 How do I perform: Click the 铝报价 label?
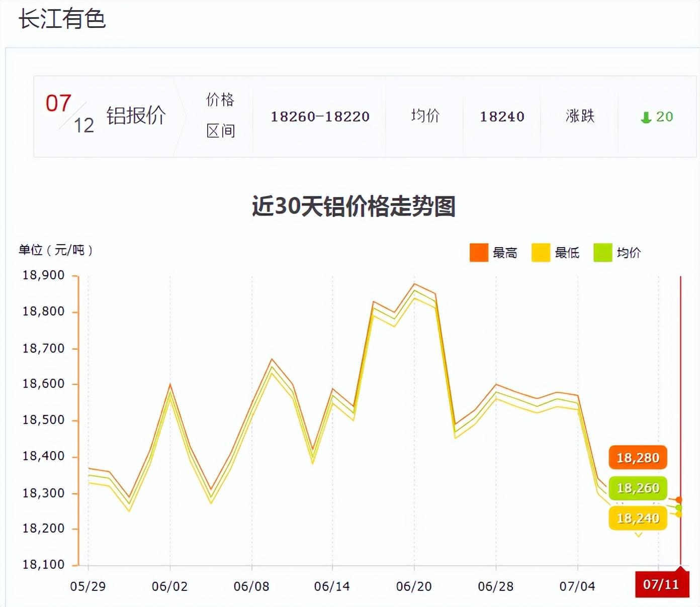pyautogui.click(x=136, y=116)
